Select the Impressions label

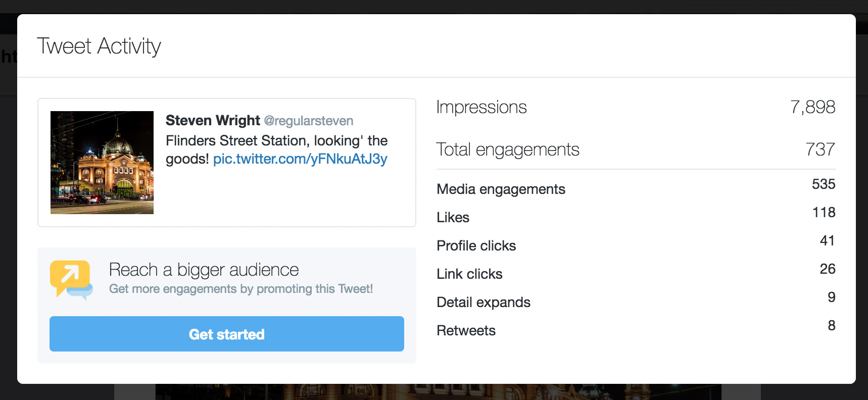[481, 107]
